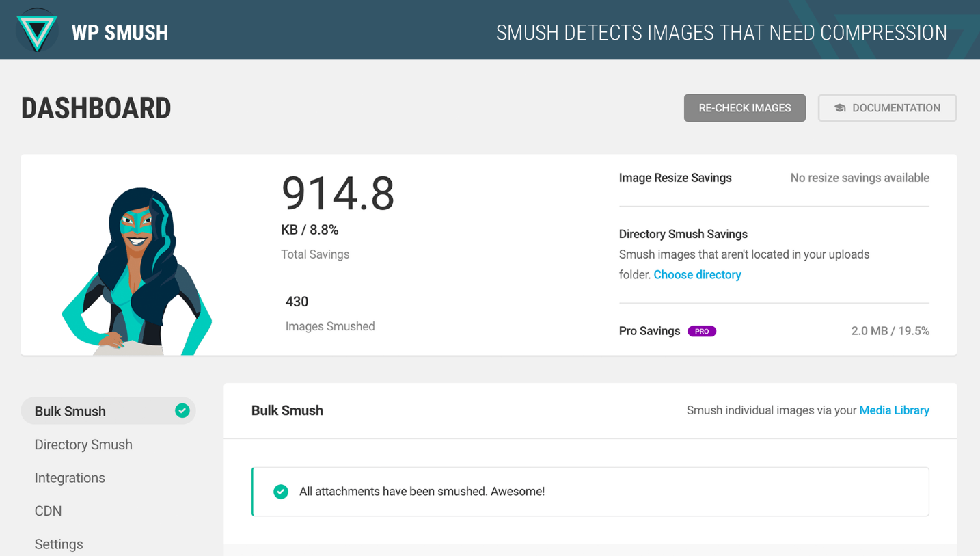Screen dimensions: 980x556
Task: Click the WP SMUSH header title text
Action: (x=120, y=33)
